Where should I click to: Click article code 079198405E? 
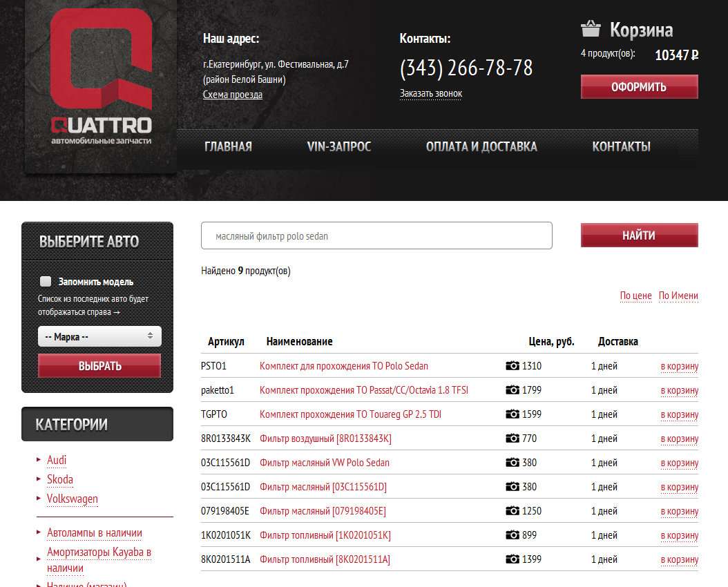(x=224, y=510)
